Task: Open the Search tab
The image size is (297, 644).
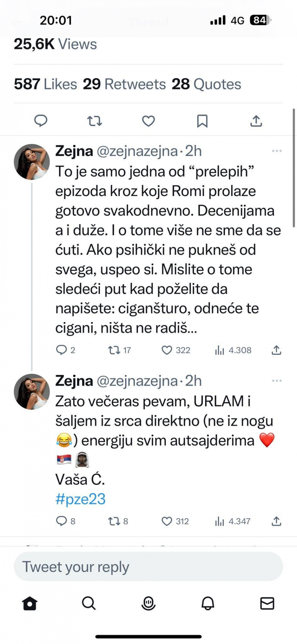Action: pos(89,603)
